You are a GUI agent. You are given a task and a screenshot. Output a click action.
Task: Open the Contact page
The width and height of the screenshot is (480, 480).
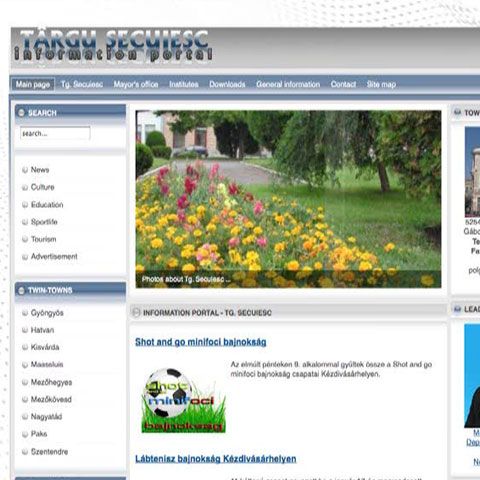click(x=343, y=84)
